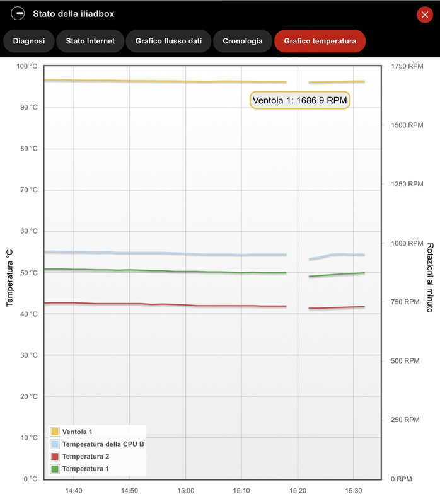
Task: Click the 0 RPM axis label
Action: tap(401, 479)
